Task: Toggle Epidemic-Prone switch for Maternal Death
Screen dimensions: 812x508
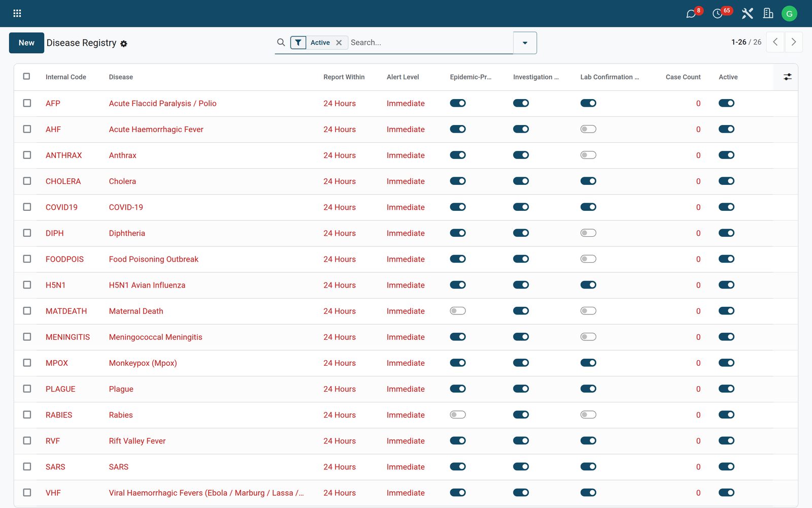Action: (457, 310)
